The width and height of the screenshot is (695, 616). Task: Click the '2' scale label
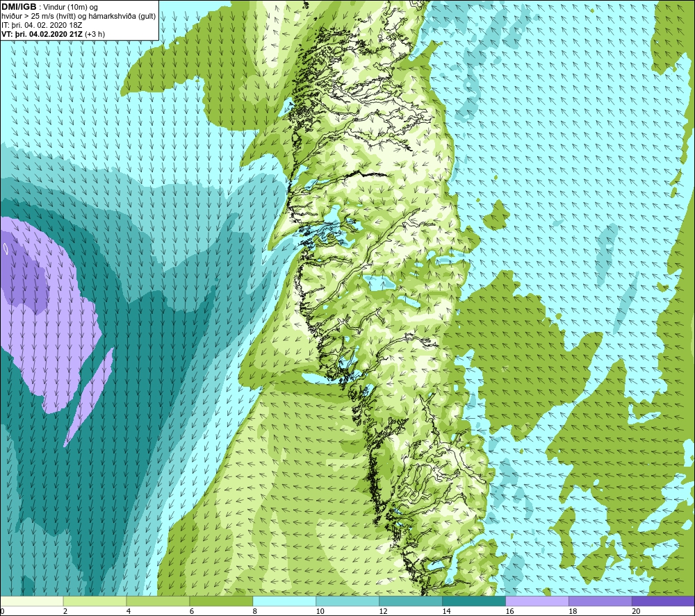65,611
